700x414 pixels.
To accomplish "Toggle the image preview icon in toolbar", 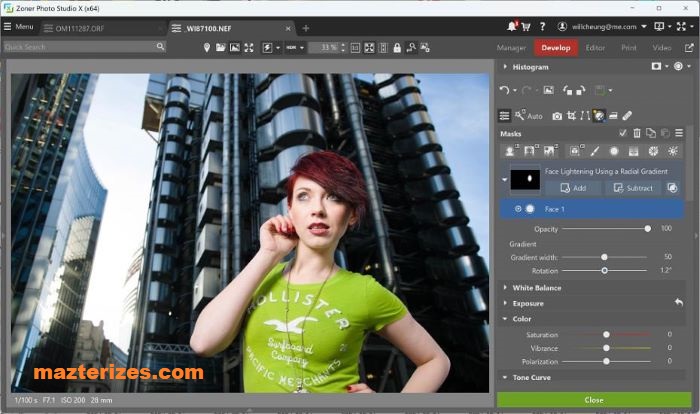I will coord(235,48).
